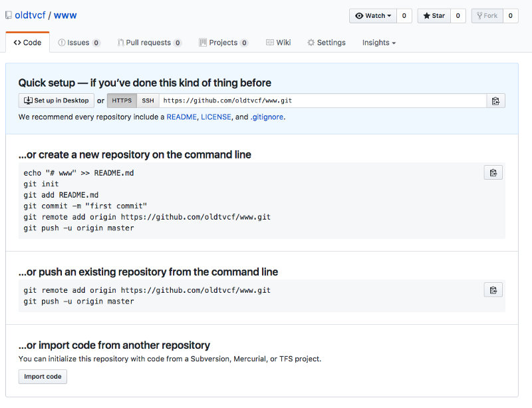Screen dimensions: 532x408
Task: Click the 'push an existing repository' heading
Action: pos(148,272)
